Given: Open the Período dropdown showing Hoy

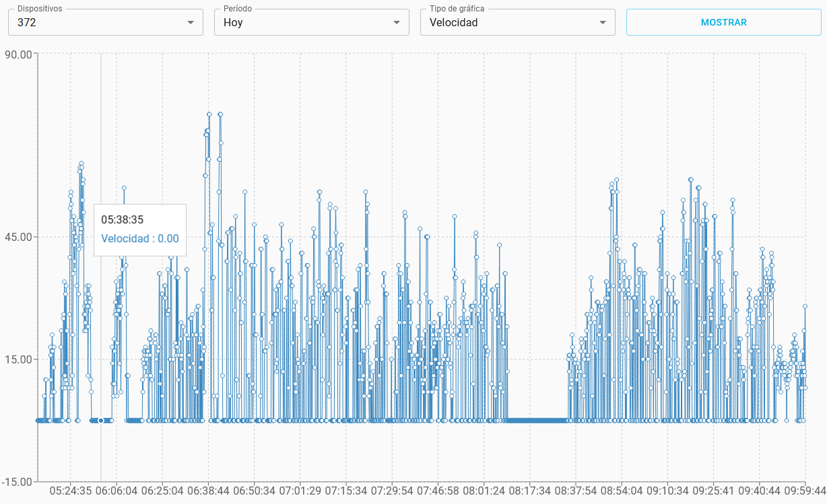Looking at the screenshot, I should pos(312,22).
